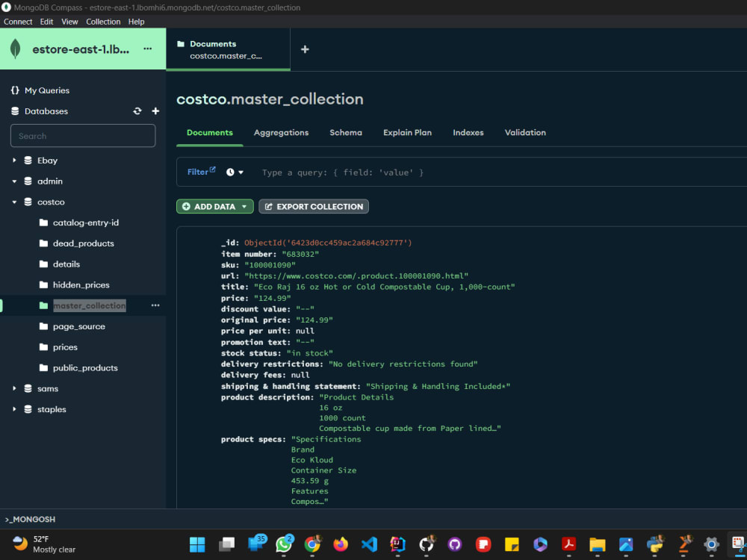Click the url value "https://www.costco.com/.product.100001090.html"
This screenshot has width=747, height=560.
(356, 276)
